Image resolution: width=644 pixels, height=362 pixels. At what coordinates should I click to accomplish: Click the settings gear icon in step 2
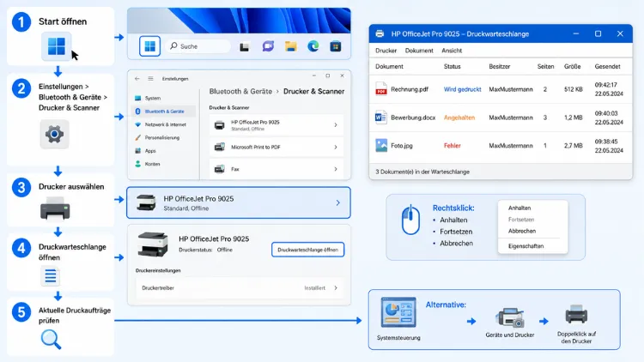[55, 134]
